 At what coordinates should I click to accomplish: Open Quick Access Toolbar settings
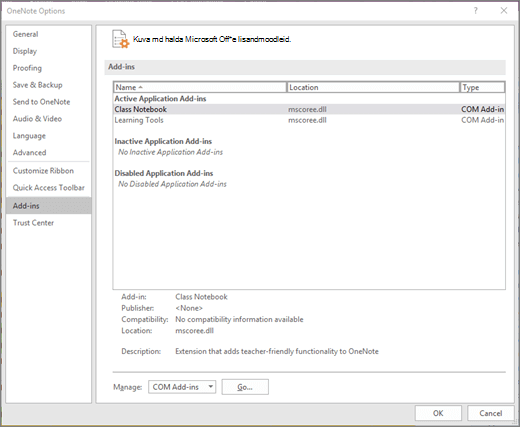click(49, 188)
